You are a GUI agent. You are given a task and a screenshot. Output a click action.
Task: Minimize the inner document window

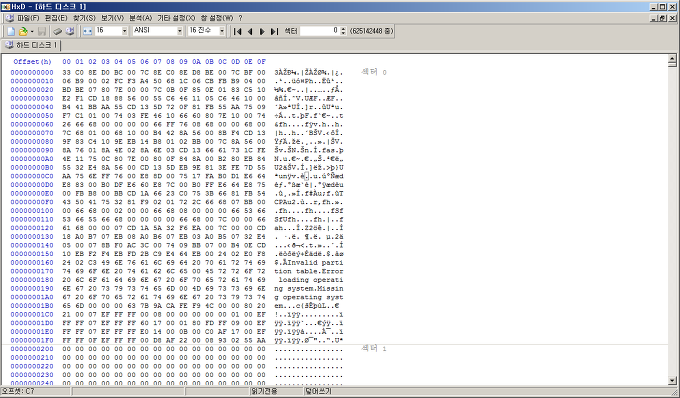click(x=654, y=18)
